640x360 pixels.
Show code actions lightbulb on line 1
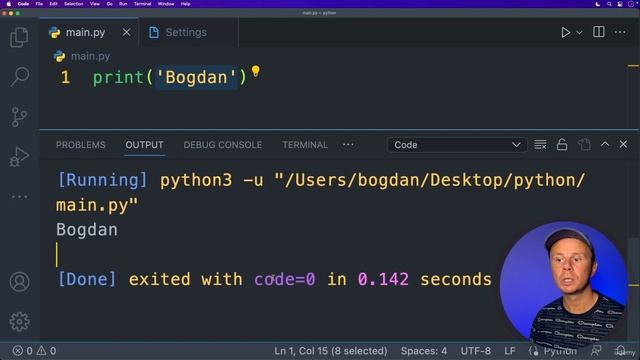[x=256, y=71]
